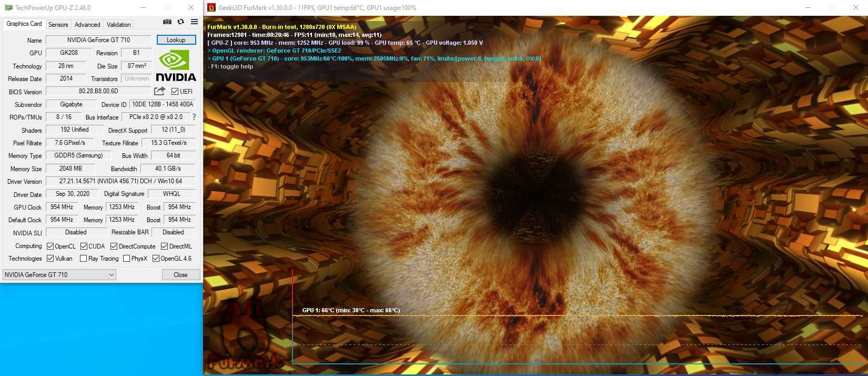Minimize the GPU-Z window

pos(144,8)
